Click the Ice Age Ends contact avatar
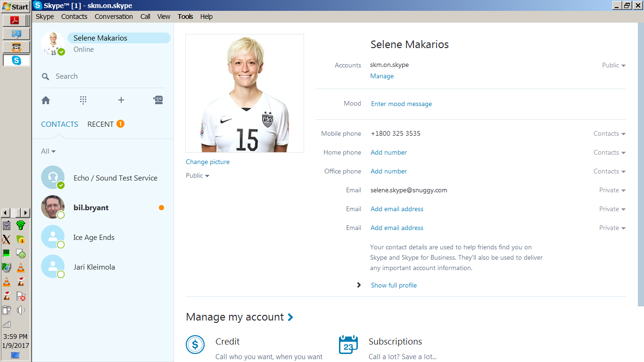Screen dimensions: 644x362 pos(53,237)
